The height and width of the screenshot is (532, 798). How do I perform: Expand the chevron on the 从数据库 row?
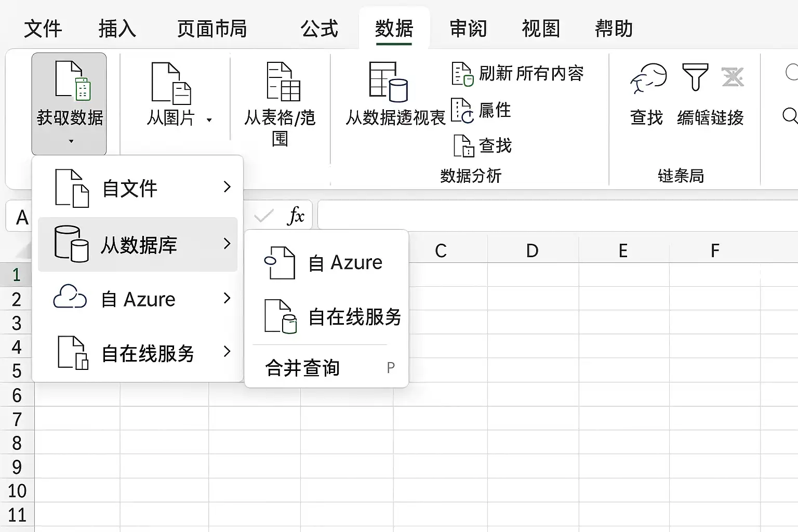[x=227, y=243]
